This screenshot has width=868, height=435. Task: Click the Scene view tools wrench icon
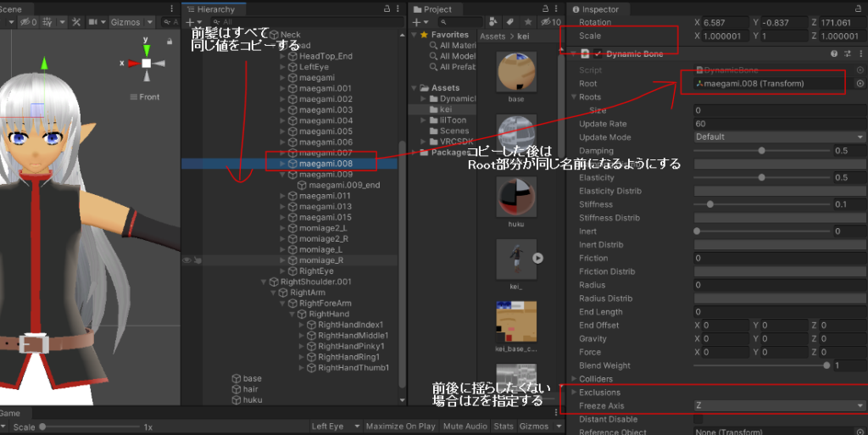(76, 22)
